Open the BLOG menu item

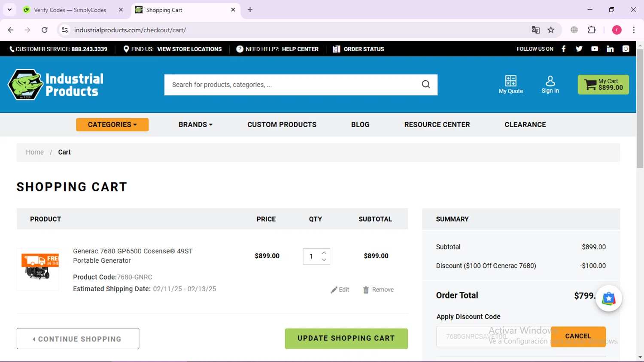tap(360, 125)
